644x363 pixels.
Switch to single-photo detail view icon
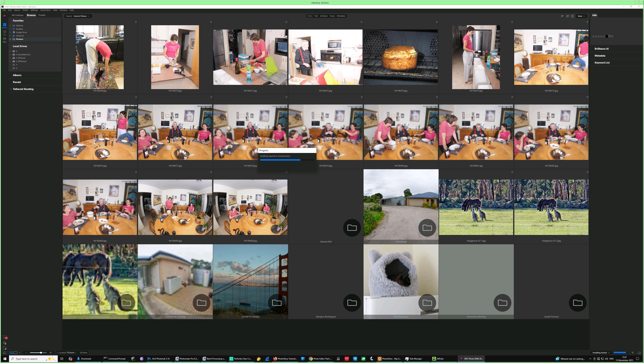15,353
